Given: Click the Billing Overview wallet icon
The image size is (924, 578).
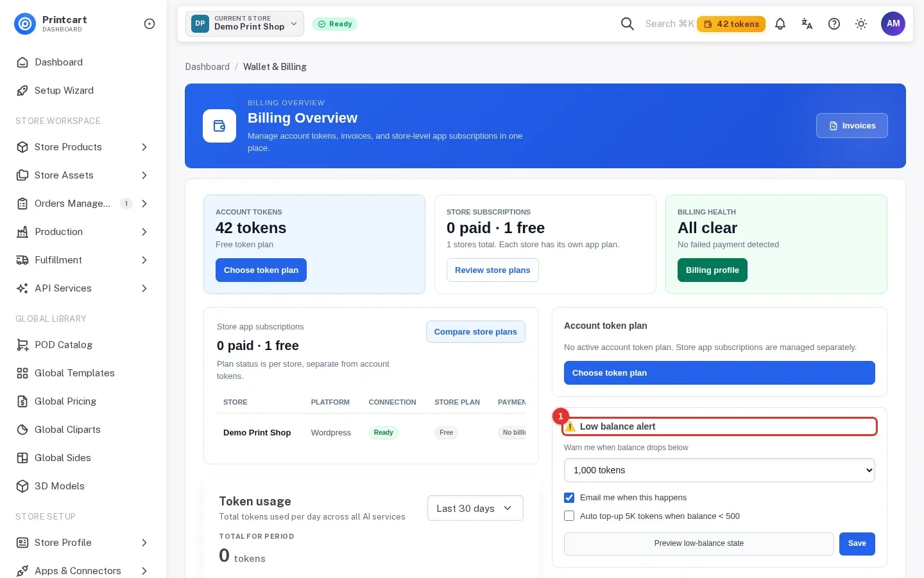Looking at the screenshot, I should [x=219, y=126].
